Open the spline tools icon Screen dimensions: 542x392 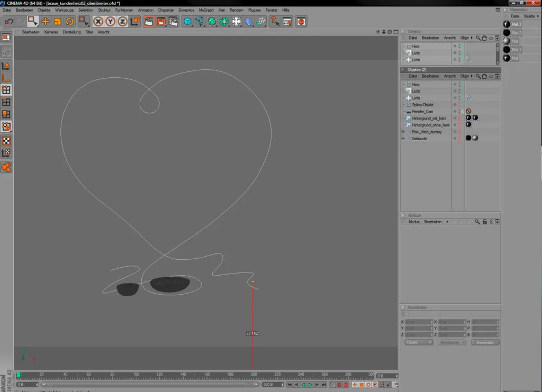click(x=200, y=22)
